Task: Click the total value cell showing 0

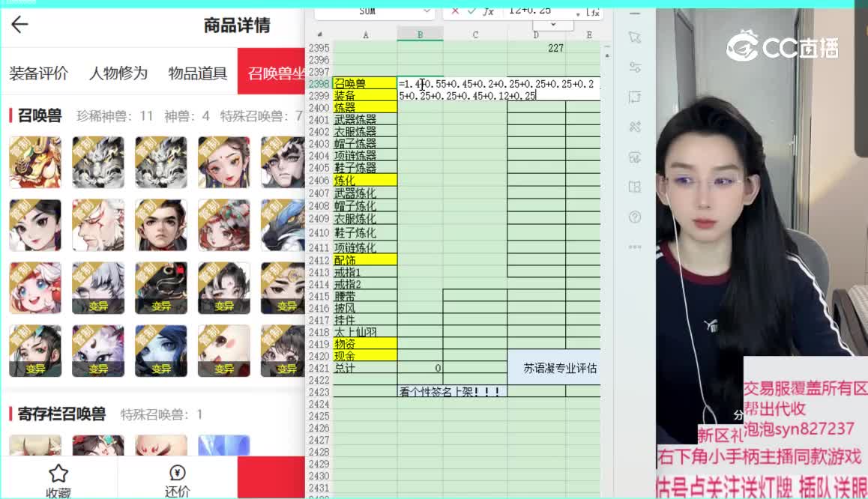Action: pyautogui.click(x=421, y=368)
